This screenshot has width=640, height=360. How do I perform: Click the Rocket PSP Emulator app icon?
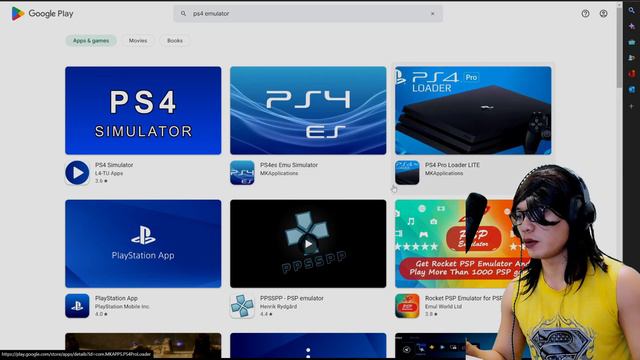[407, 306]
